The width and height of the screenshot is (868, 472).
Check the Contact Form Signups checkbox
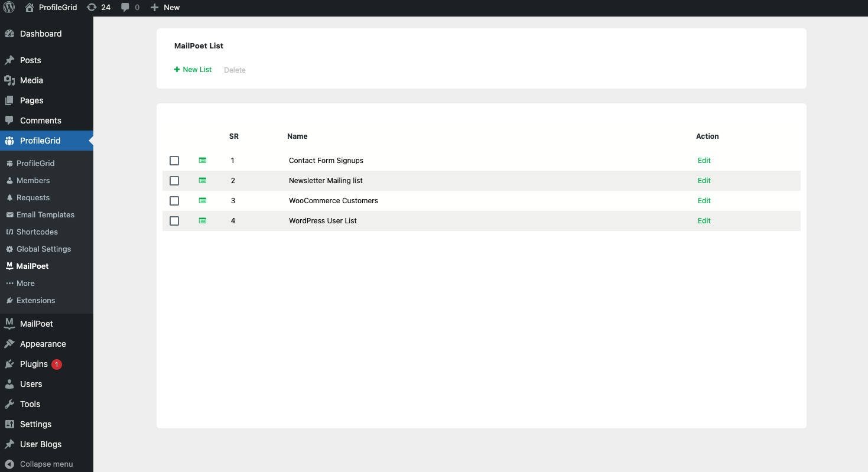pos(174,161)
